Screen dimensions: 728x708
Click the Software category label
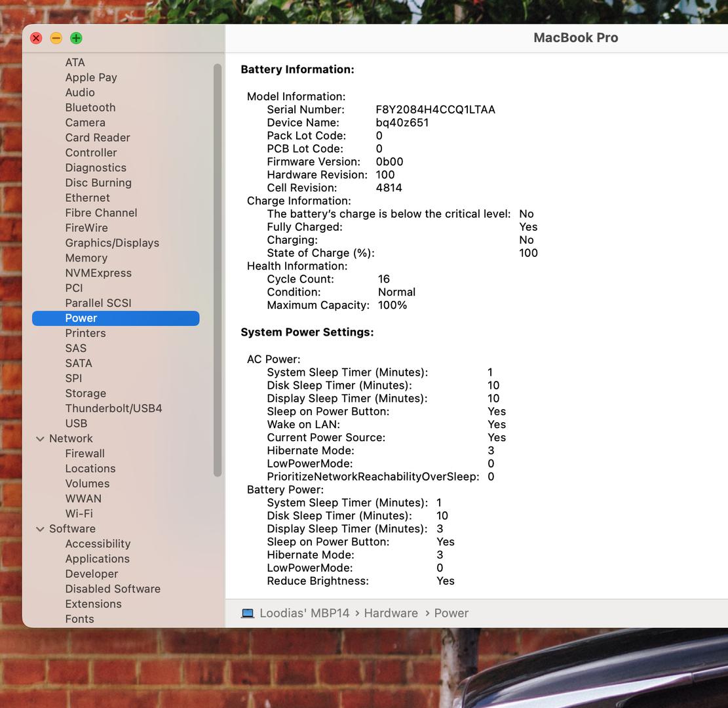(x=73, y=528)
